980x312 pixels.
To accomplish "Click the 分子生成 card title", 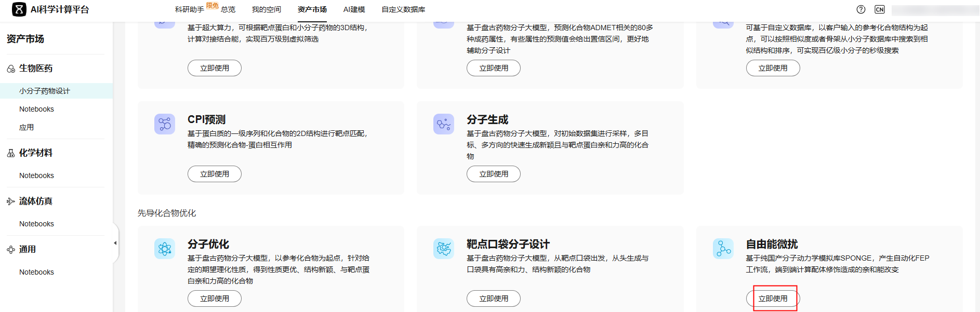I will [487, 119].
